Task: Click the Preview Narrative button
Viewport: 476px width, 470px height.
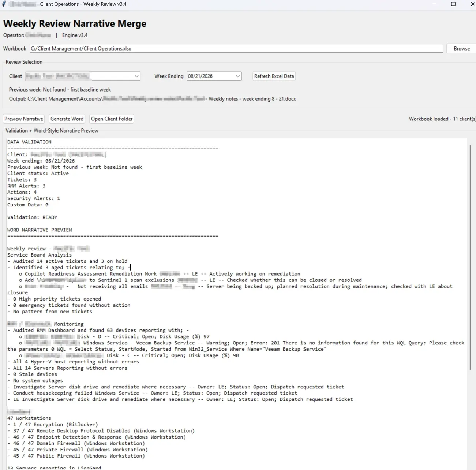Action: 24,119
